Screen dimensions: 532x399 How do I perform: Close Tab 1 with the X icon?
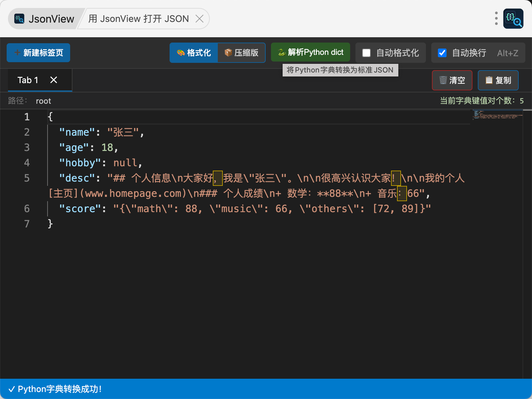(54, 80)
